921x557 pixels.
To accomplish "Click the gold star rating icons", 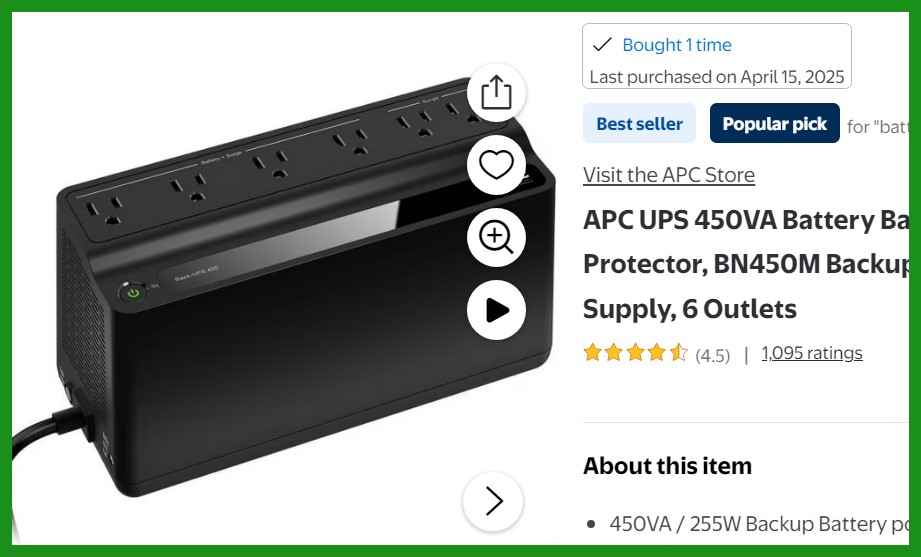I will tap(636, 353).
